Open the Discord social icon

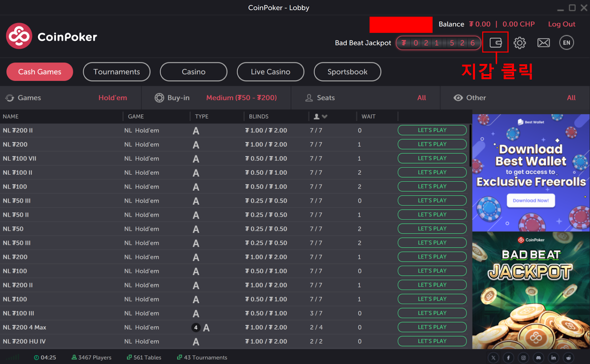click(x=538, y=357)
